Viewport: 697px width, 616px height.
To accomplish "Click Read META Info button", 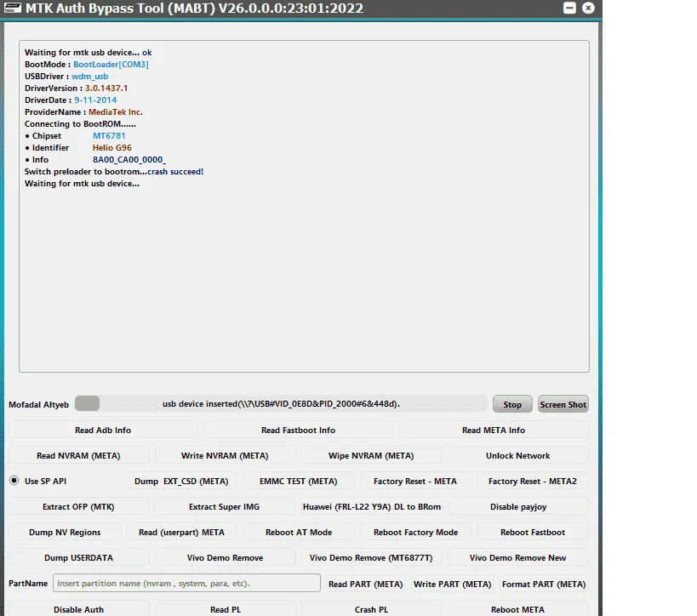I will 494,430.
